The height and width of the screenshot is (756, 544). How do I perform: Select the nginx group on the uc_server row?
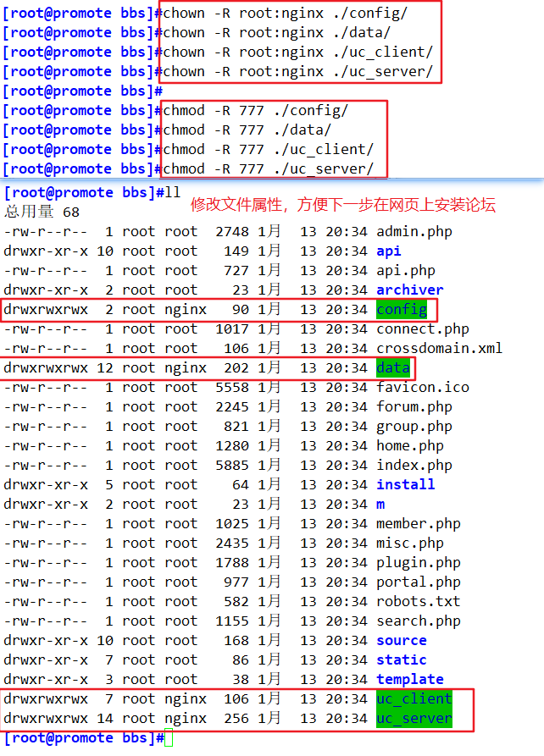186,719
